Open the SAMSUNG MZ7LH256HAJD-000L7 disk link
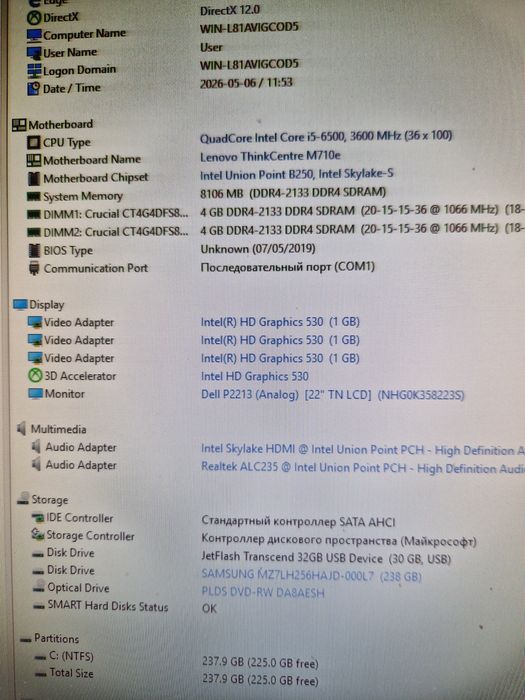The image size is (525, 700). (311, 575)
